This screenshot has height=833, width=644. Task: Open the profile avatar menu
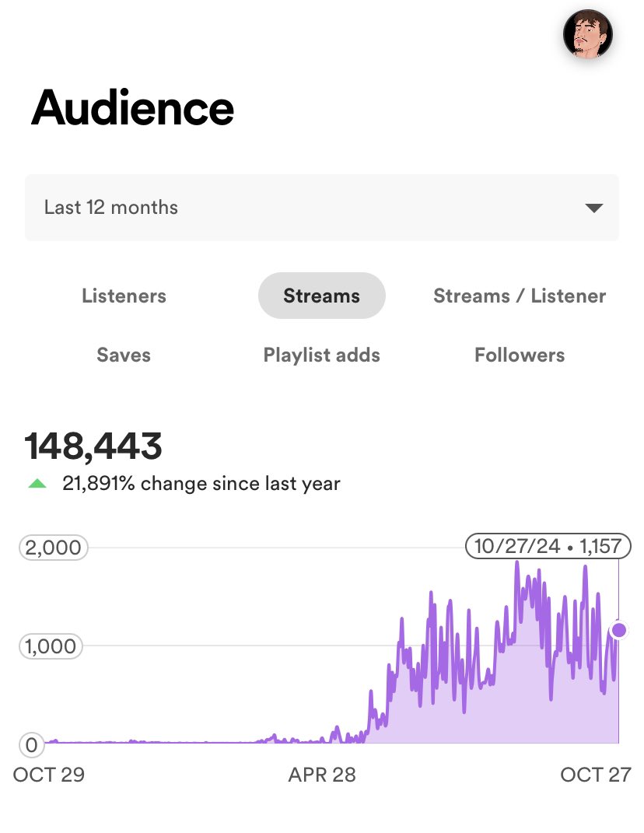588,34
